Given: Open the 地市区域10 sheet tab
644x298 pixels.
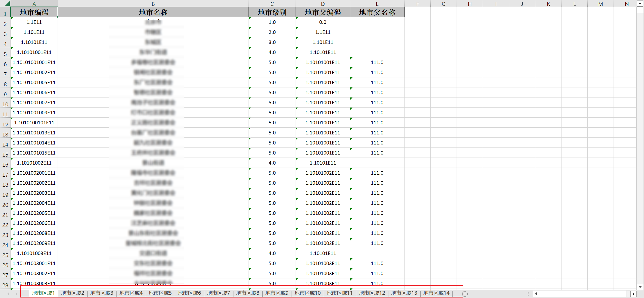Looking at the screenshot, I should [307, 293].
